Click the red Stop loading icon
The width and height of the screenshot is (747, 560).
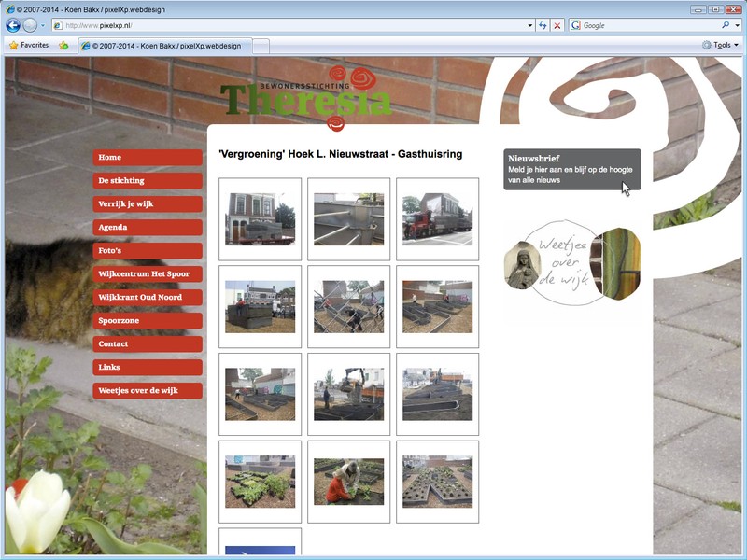(x=557, y=25)
